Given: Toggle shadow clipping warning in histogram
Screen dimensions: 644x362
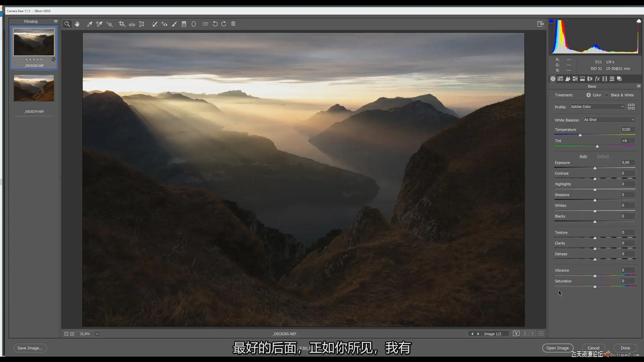Looking at the screenshot, I should tap(551, 21).
